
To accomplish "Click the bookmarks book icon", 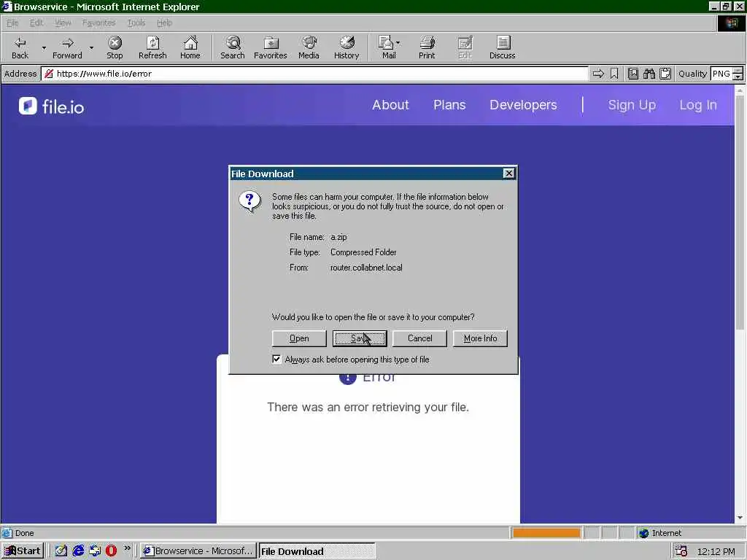I will 633,74.
